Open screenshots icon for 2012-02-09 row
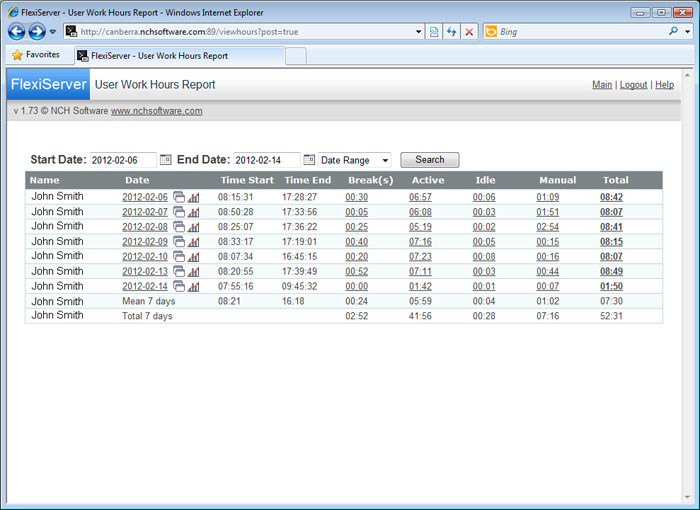This screenshot has width=700, height=510. tap(179, 242)
